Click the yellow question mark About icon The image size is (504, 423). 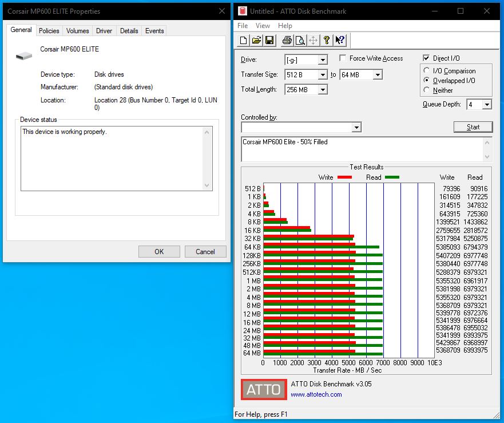327,40
